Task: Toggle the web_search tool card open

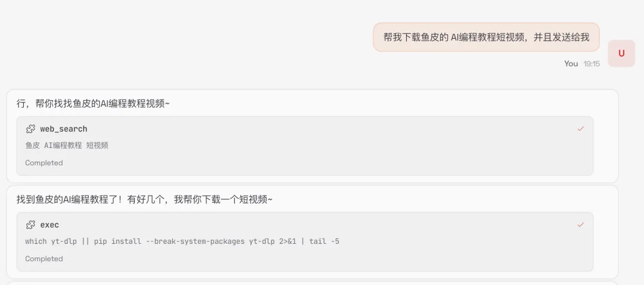Action: pos(305,146)
